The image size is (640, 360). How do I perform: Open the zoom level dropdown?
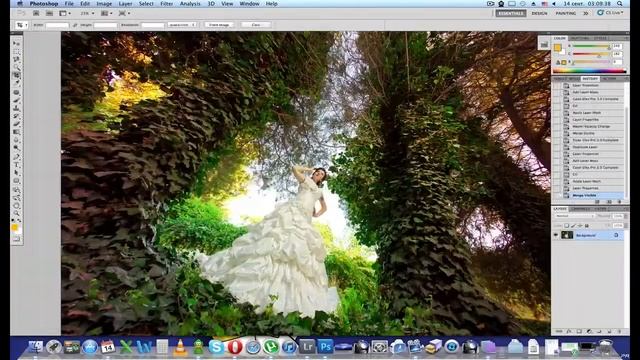coord(87,13)
